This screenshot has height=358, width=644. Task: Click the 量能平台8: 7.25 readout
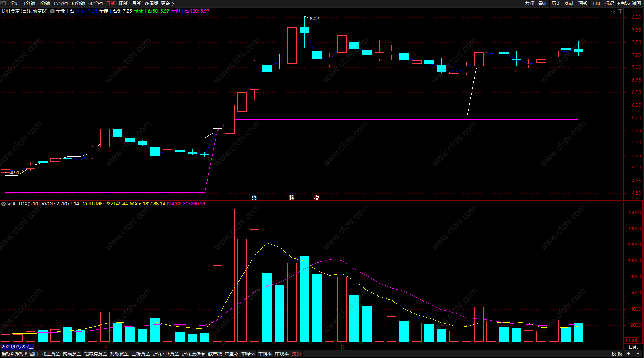pyautogui.click(x=116, y=11)
